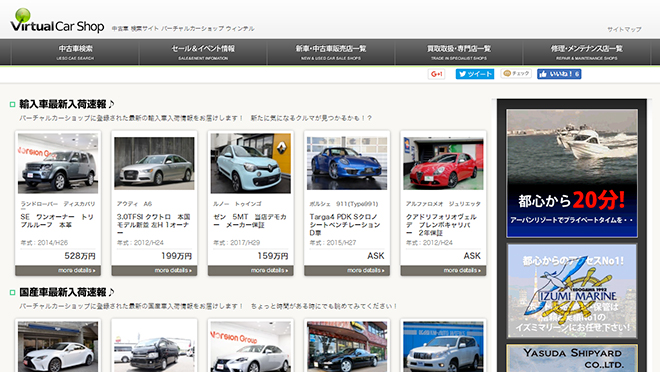Viewport: 660px width, 372px height.
Task: Click the クアドリフォリオヴェルデ description text
Action: coord(442,225)
